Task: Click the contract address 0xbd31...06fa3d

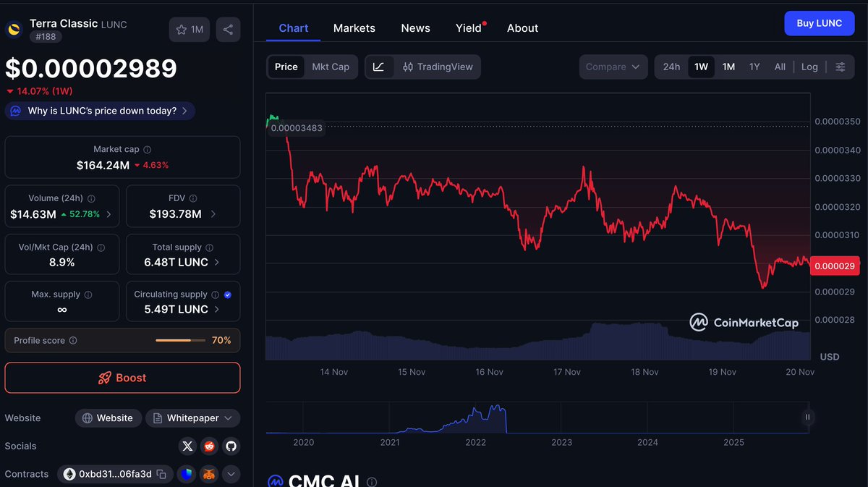Action: [115, 474]
